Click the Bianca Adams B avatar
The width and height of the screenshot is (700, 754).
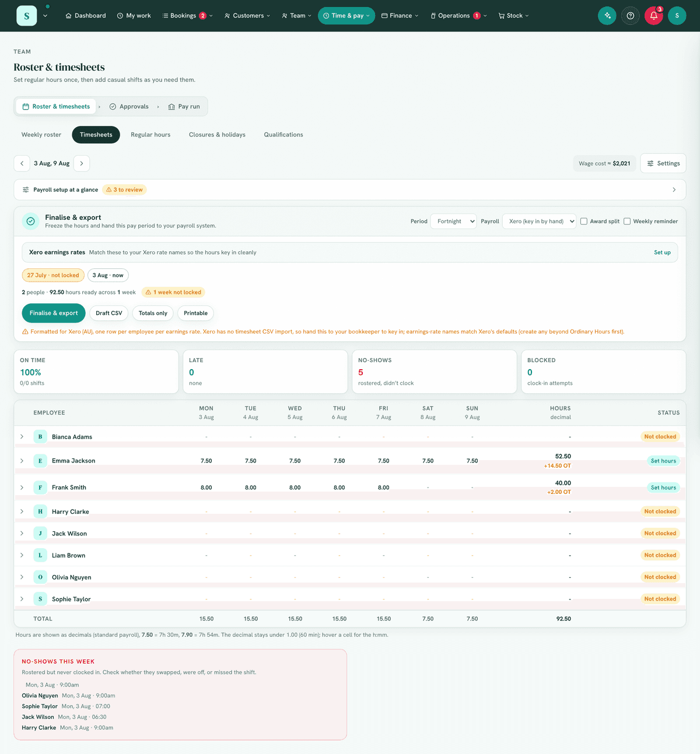click(40, 437)
